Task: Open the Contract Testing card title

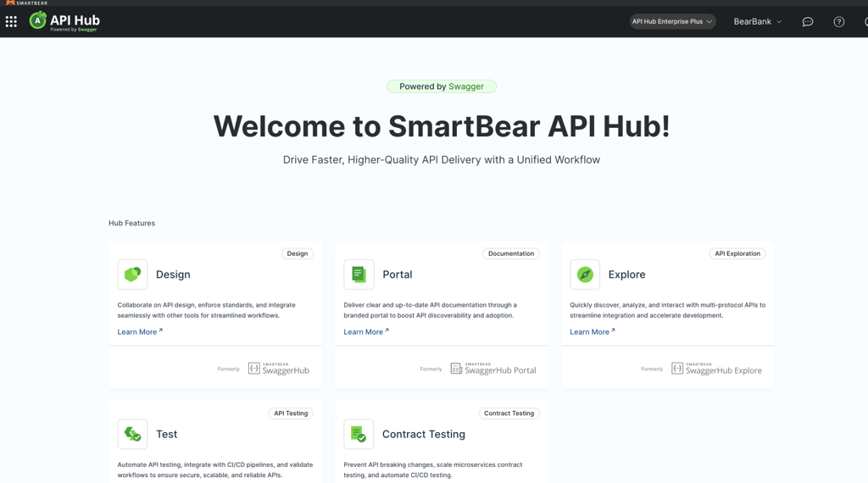Action: point(424,435)
